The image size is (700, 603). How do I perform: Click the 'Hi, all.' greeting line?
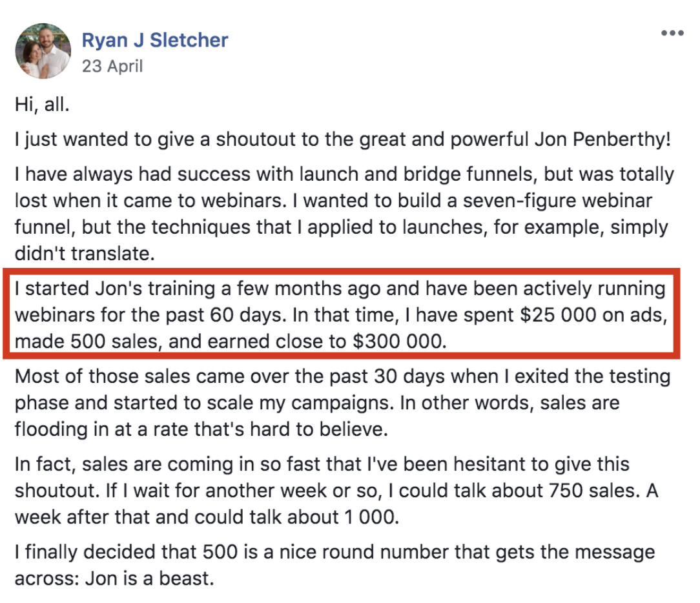click(x=42, y=105)
